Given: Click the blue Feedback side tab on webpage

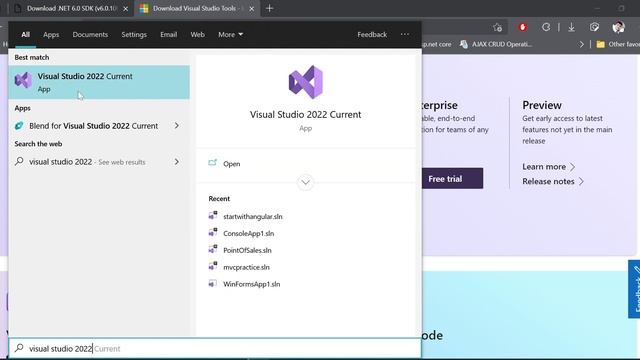Looking at the screenshot, I should coord(634,289).
